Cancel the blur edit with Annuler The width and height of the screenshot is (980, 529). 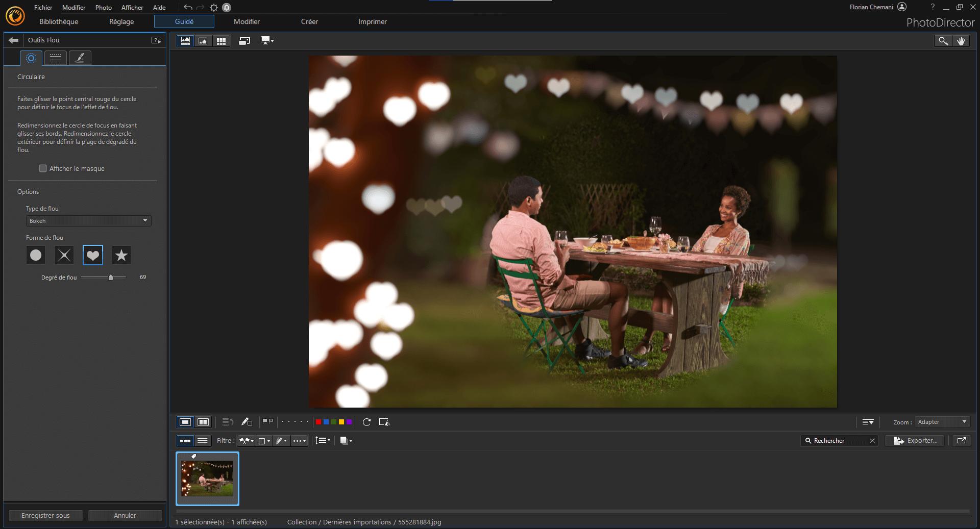point(125,516)
